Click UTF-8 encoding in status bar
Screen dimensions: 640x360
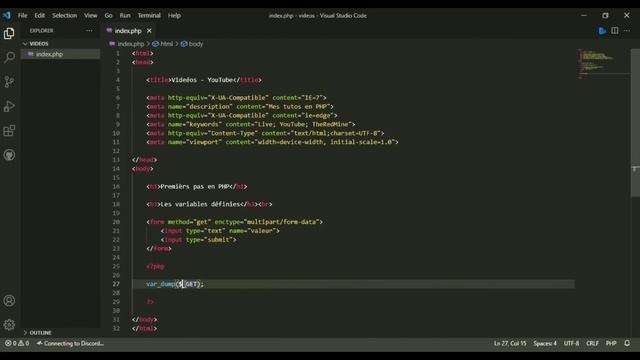coord(571,343)
